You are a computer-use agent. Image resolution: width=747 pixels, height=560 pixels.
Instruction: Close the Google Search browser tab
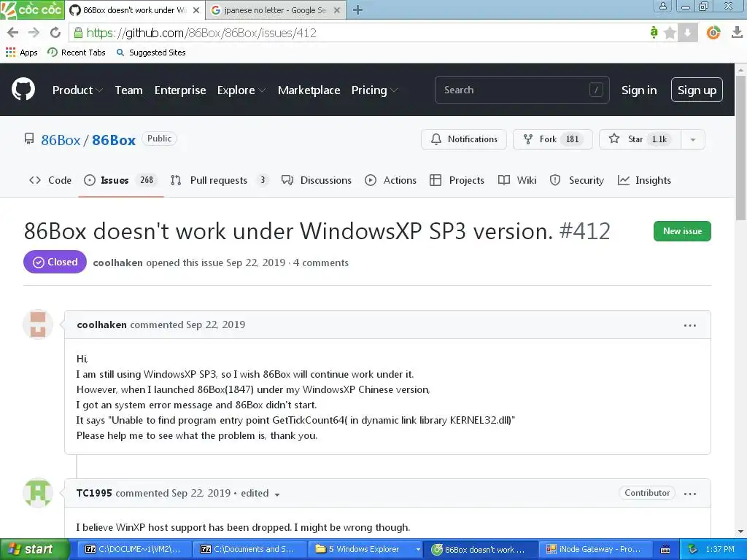(337, 10)
